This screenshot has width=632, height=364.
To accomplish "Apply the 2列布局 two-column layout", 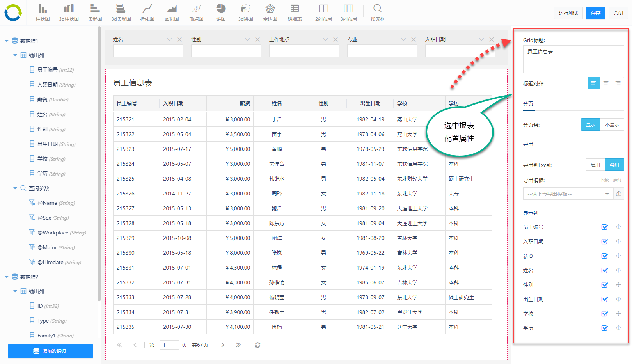I will pos(323,12).
